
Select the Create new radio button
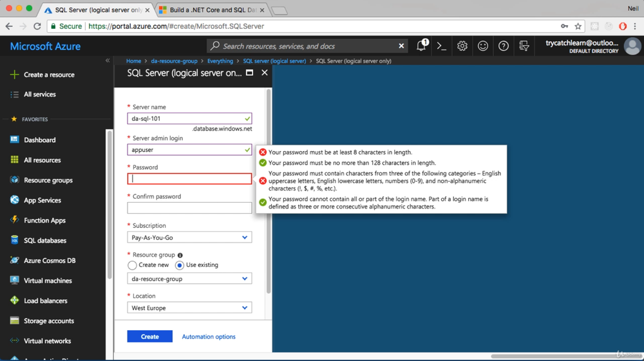pos(132,265)
